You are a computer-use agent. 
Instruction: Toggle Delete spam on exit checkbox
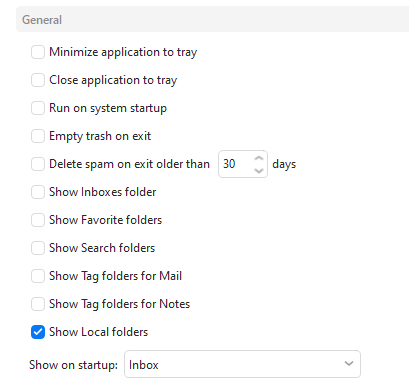38,164
